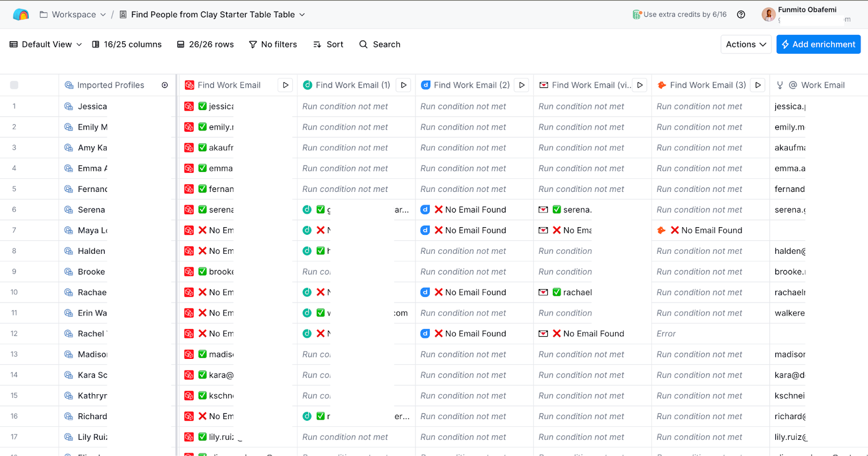Screen dimensions: 868x456
Task: Click Find Work Email red header icon
Action: click(x=189, y=85)
